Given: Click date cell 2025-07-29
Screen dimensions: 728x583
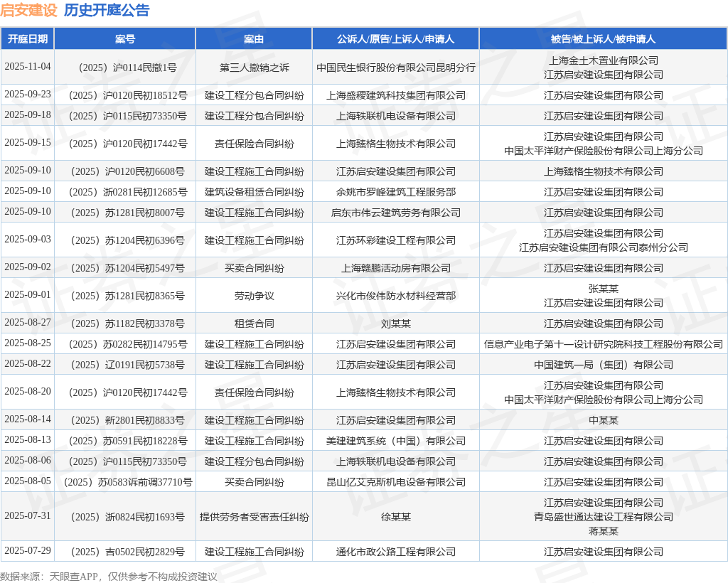Looking at the screenshot, I should [x=28, y=550].
